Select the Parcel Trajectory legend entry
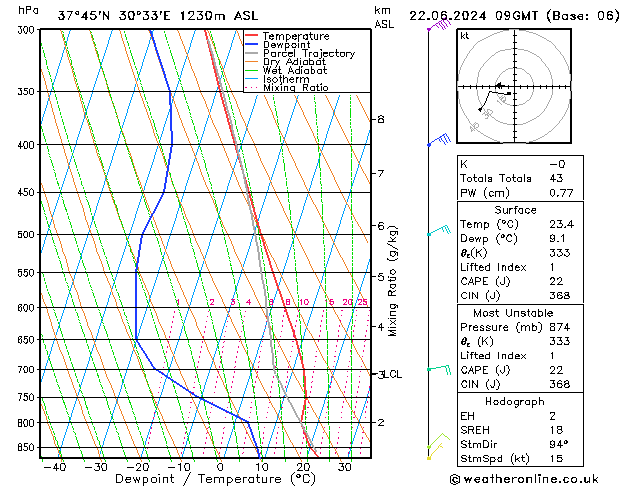Screen dimensions: 629x486 point(308,54)
